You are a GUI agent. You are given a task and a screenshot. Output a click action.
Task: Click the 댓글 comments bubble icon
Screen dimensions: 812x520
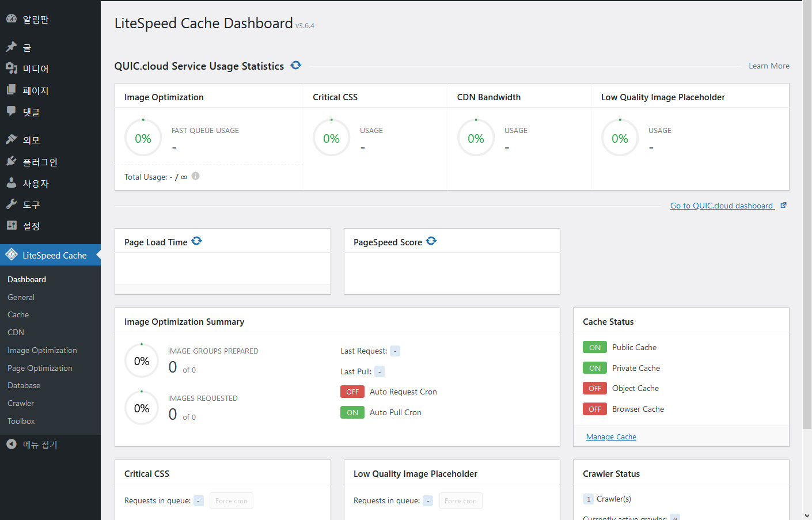coord(12,111)
